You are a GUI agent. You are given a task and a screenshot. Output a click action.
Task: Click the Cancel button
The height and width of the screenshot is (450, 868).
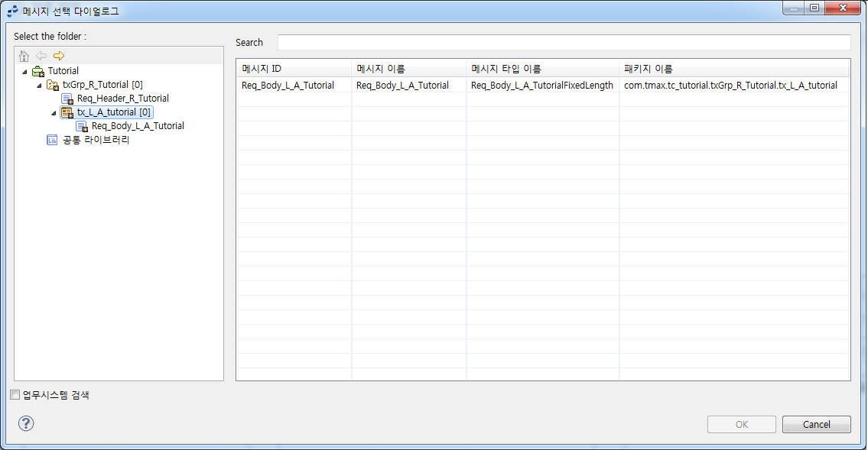tap(816, 424)
